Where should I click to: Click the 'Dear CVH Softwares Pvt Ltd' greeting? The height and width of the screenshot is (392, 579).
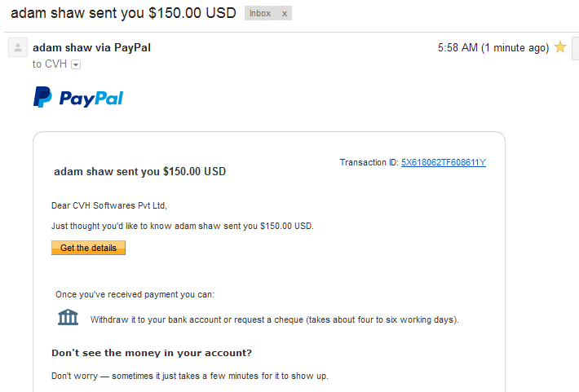109,205
